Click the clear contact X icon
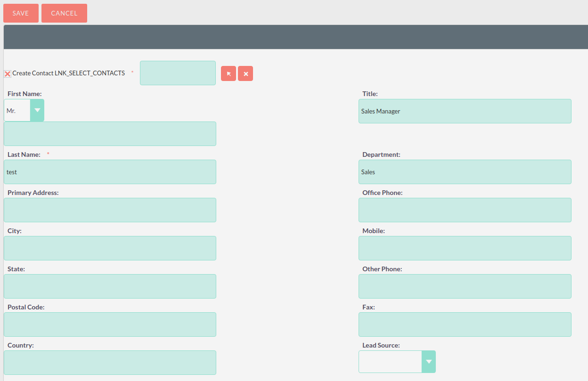Image resolution: width=588 pixels, height=381 pixels. [x=245, y=73]
